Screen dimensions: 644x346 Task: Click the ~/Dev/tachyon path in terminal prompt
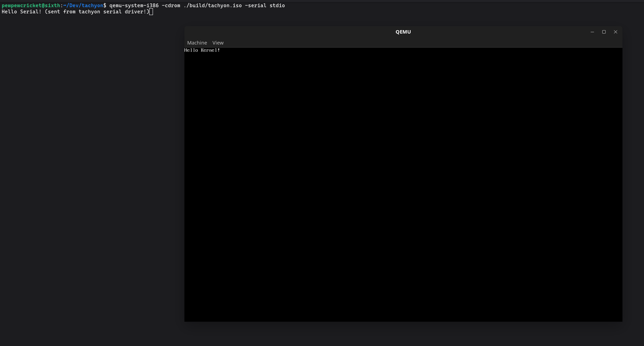83,5
